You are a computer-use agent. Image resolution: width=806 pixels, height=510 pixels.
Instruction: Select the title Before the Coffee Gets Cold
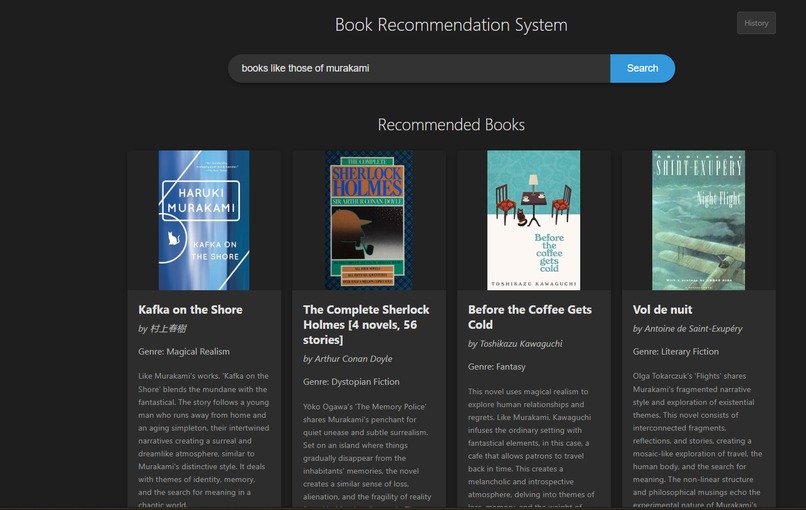(x=530, y=317)
